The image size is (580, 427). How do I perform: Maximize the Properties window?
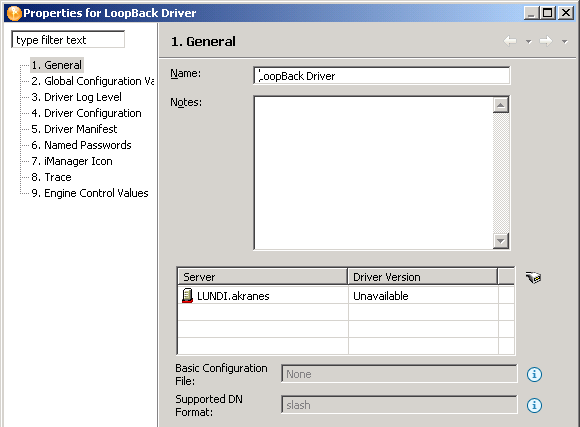click(547, 13)
